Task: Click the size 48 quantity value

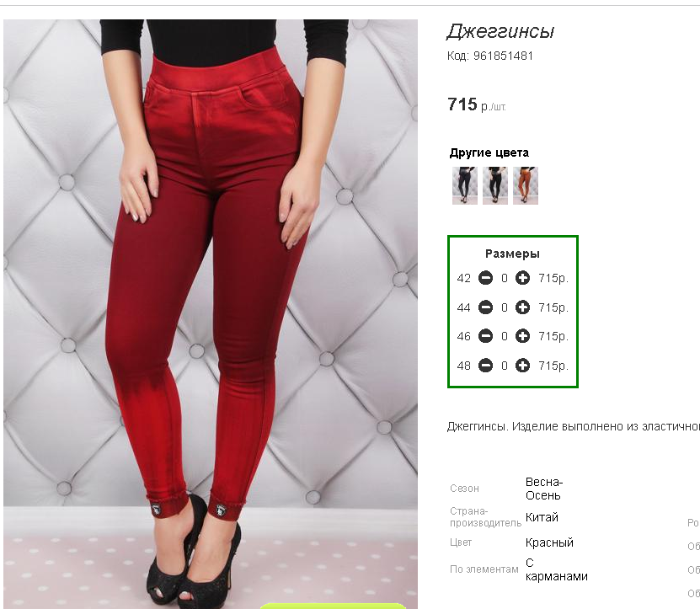Action: [x=504, y=366]
